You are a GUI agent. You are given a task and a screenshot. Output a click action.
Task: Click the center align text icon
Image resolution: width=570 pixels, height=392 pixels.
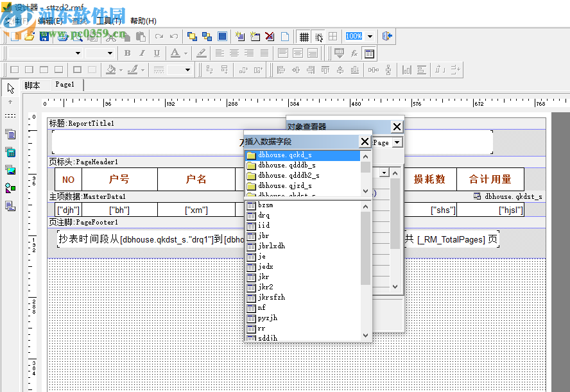click(x=234, y=53)
